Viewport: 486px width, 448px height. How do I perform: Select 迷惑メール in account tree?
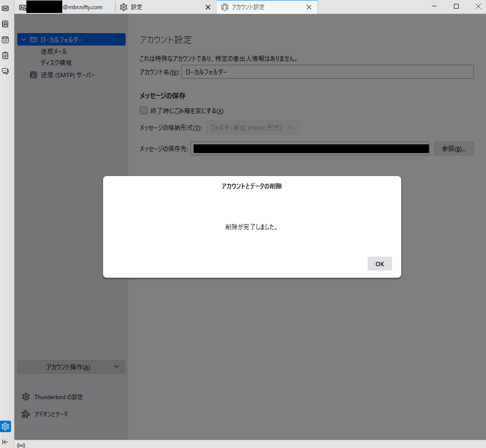click(x=54, y=51)
